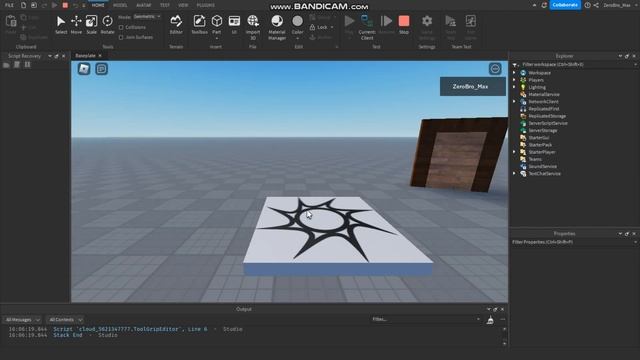Click the help icon beside Collaborate

pos(587,5)
